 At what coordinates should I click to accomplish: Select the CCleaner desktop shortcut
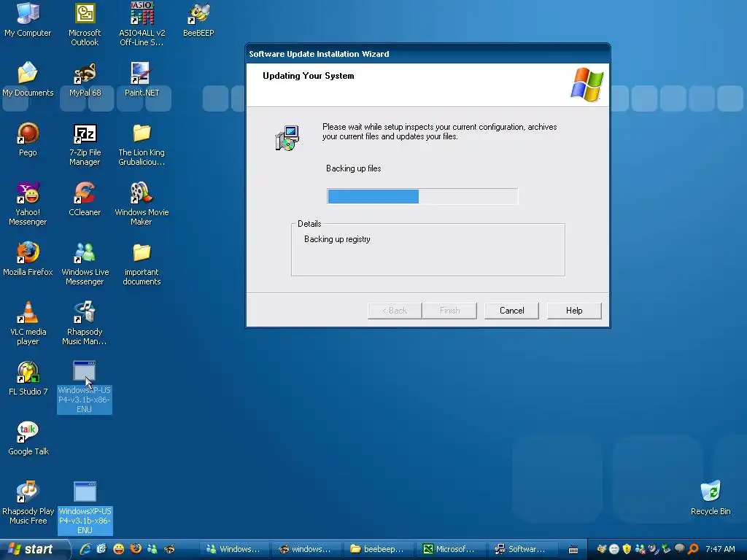(x=85, y=199)
